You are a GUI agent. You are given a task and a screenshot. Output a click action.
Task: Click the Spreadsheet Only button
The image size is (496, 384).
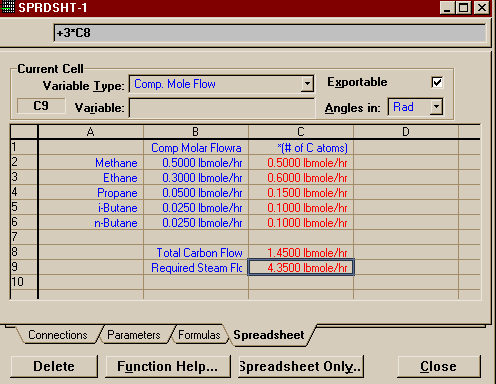pos(301,366)
